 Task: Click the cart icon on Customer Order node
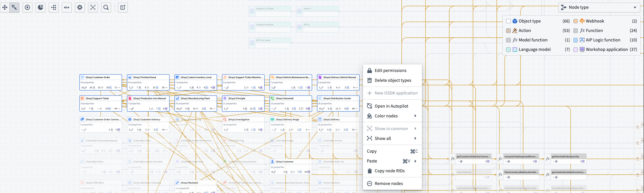pos(82,77)
